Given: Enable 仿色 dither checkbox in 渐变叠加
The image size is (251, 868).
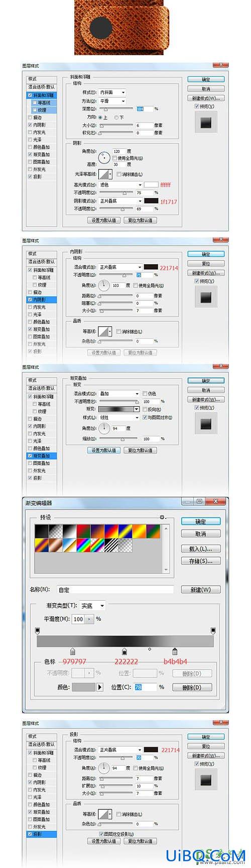Looking at the screenshot, I should [145, 394].
